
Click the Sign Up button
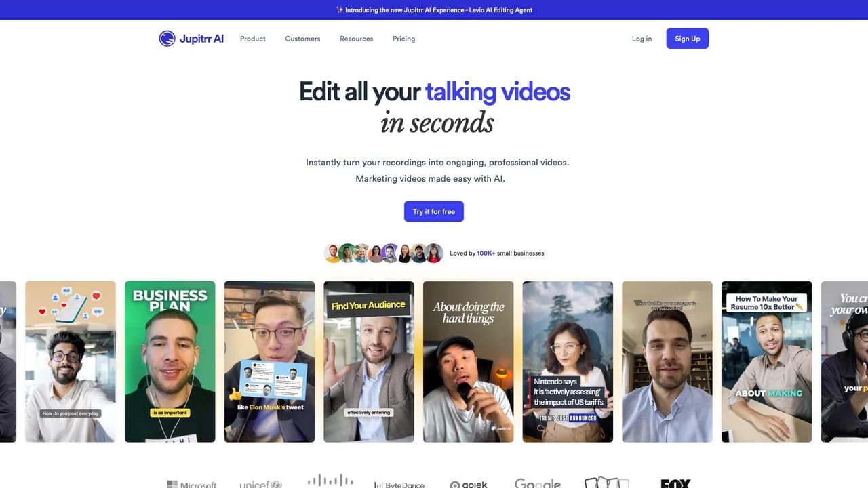click(x=687, y=39)
